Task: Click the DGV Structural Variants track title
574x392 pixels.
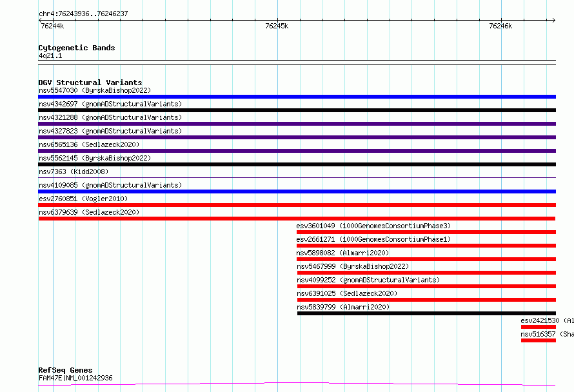Action: [90, 83]
